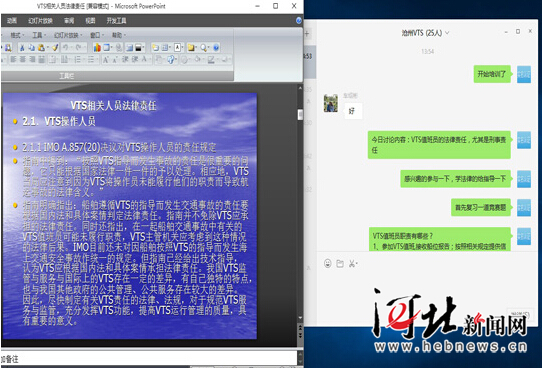Switch to the 开发工具 ribbon tab

116,21
